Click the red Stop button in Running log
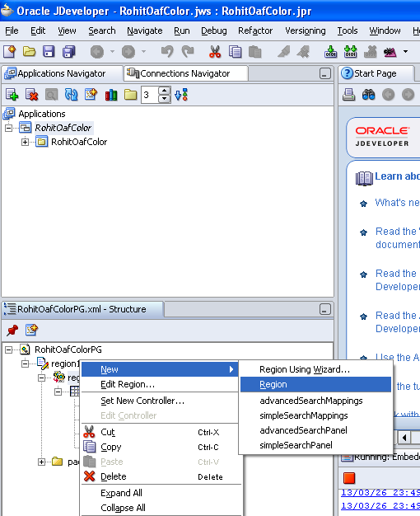Image resolution: width=420 pixels, height=516 pixels. [x=349, y=478]
